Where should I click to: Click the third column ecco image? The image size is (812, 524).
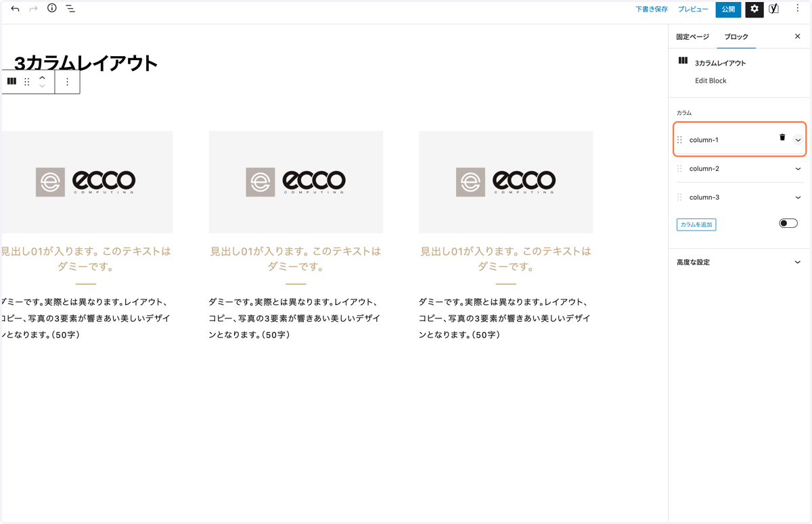(506, 182)
